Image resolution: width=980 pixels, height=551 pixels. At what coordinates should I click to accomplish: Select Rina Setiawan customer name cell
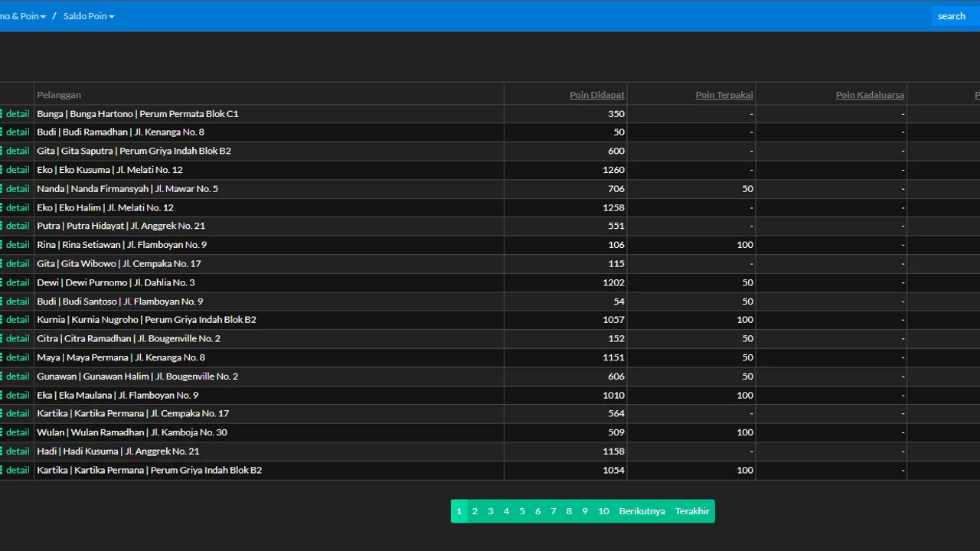(269, 245)
